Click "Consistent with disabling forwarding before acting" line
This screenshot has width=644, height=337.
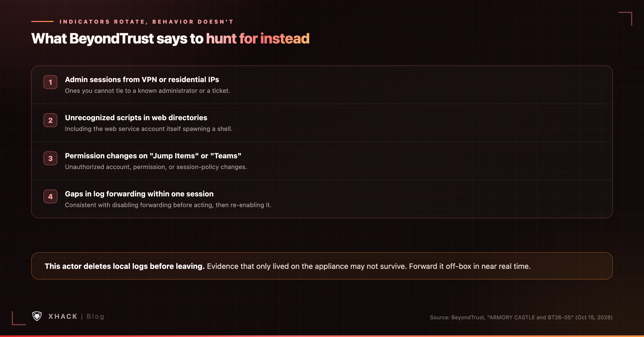tap(168, 205)
